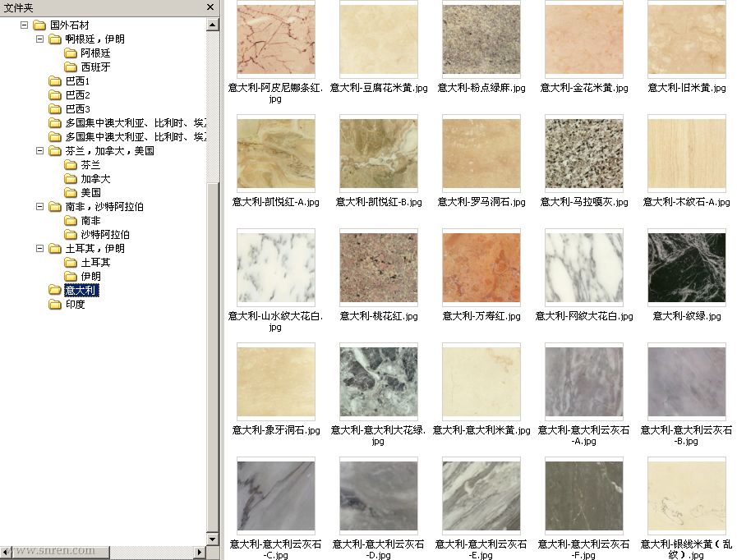Click the 伊朗 subfolder icon
Screen dimensions: 737x560
[x=71, y=276]
